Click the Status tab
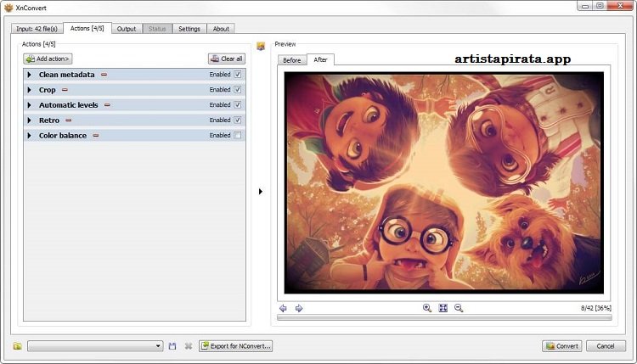637x364 pixels. coord(157,29)
